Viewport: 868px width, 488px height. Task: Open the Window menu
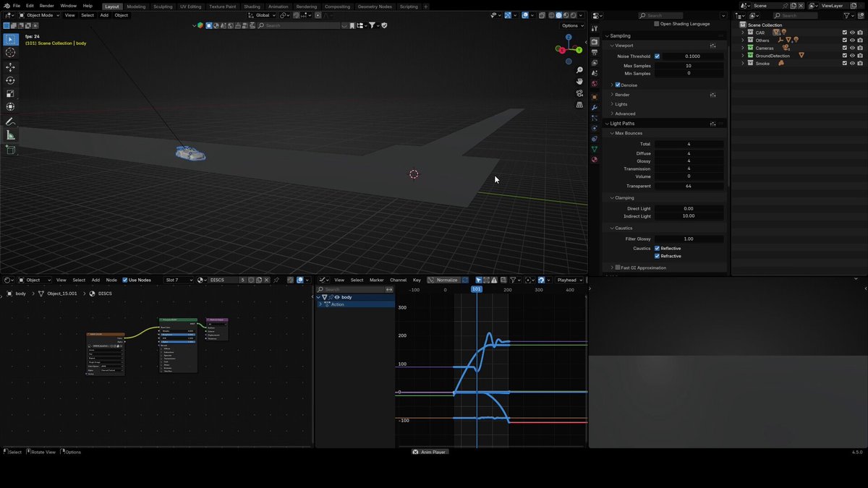68,6
